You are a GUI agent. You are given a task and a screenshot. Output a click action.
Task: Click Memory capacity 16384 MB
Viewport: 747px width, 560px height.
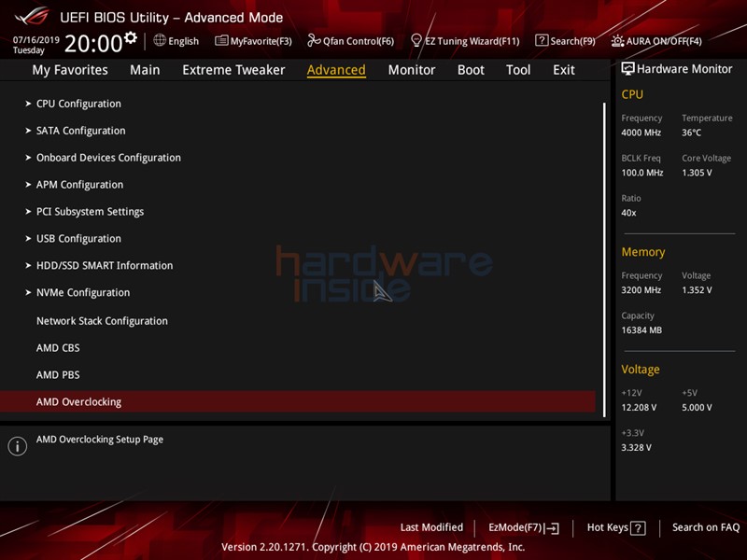(x=641, y=330)
